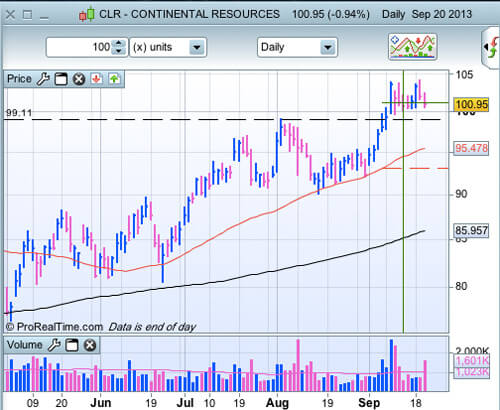This screenshot has height=410, width=500.
Task: Click the 1,601K volume value label
Action: pyautogui.click(x=472, y=361)
